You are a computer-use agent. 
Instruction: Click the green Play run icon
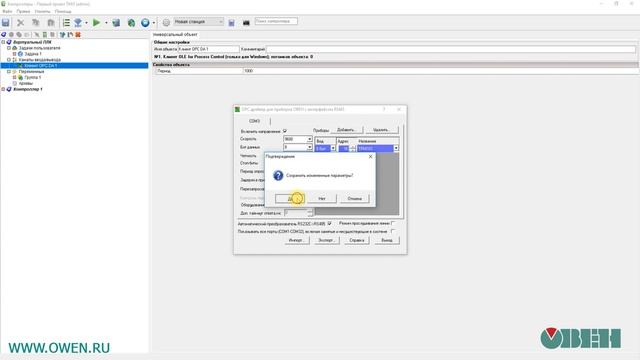tap(96, 23)
